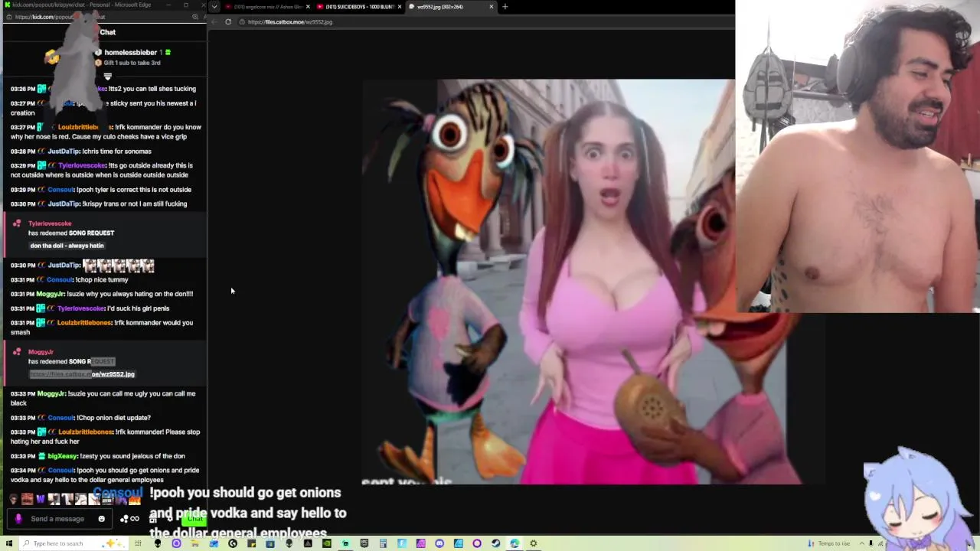Expand the tab search dropdown arrow
The width and height of the screenshot is (980, 551).
click(x=214, y=7)
